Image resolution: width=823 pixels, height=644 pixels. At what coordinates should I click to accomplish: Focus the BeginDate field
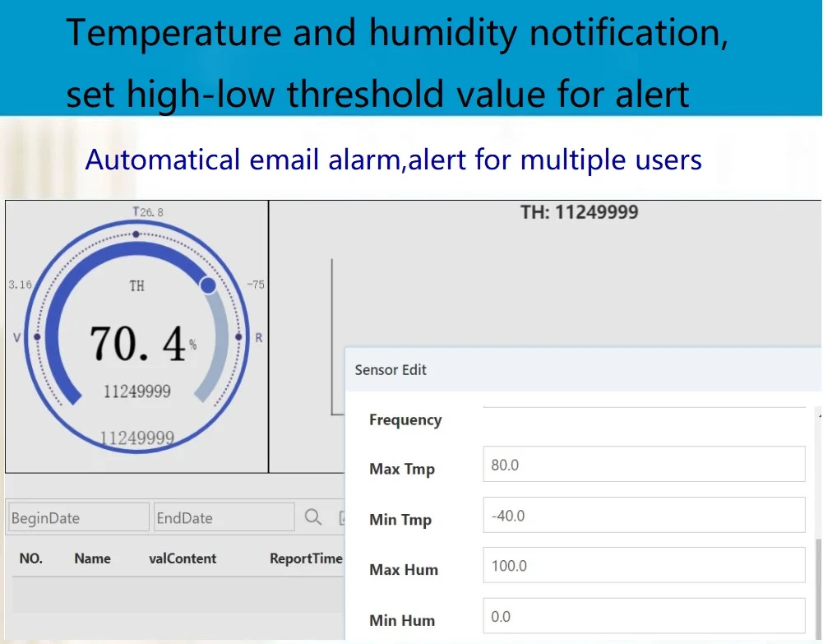79,518
